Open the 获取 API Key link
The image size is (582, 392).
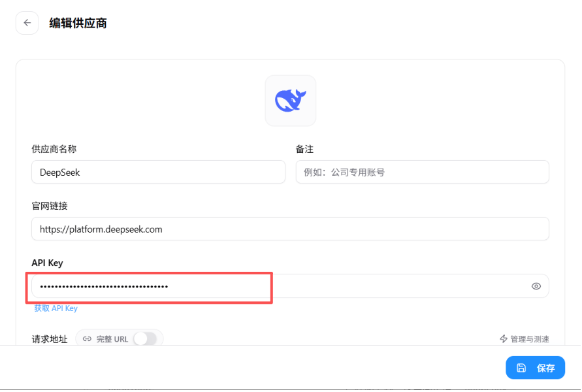click(56, 308)
